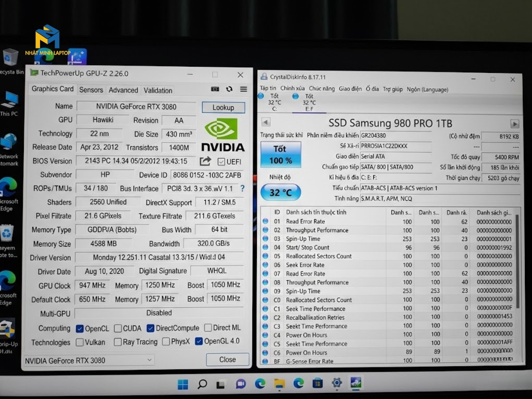Open Settings gear on the taskbar

(337, 383)
